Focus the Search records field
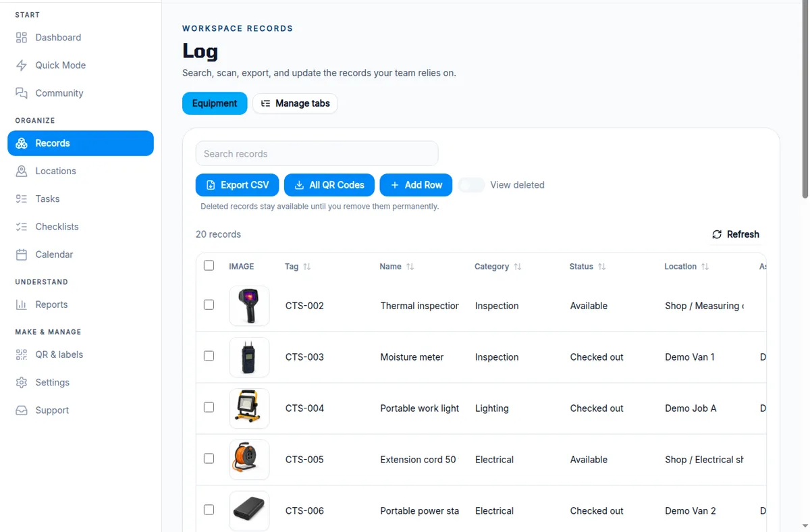This screenshot has height=532, width=810. coord(317,154)
